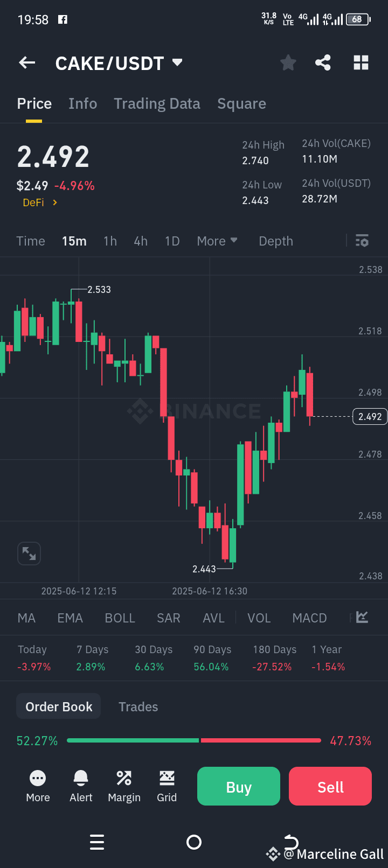Expand chart to fullscreen view
The height and width of the screenshot is (868, 388).
[29, 553]
